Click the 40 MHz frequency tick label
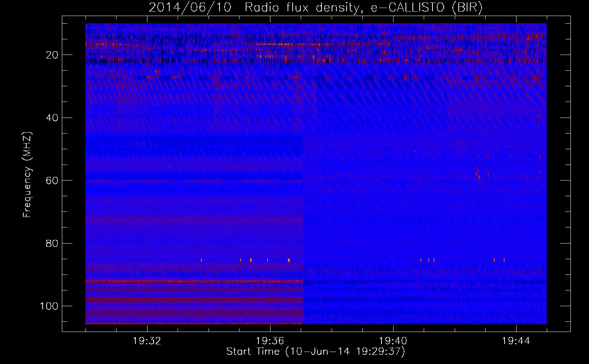The width and height of the screenshot is (589, 364). coord(52,118)
